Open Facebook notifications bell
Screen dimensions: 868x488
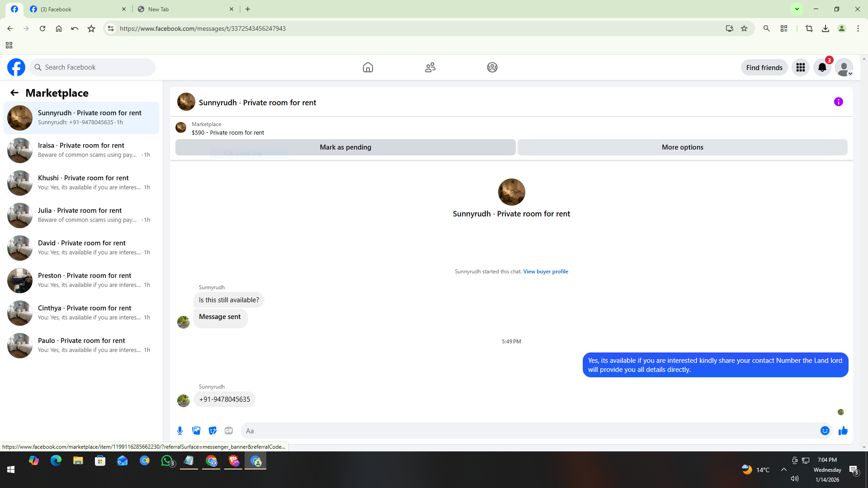click(822, 67)
